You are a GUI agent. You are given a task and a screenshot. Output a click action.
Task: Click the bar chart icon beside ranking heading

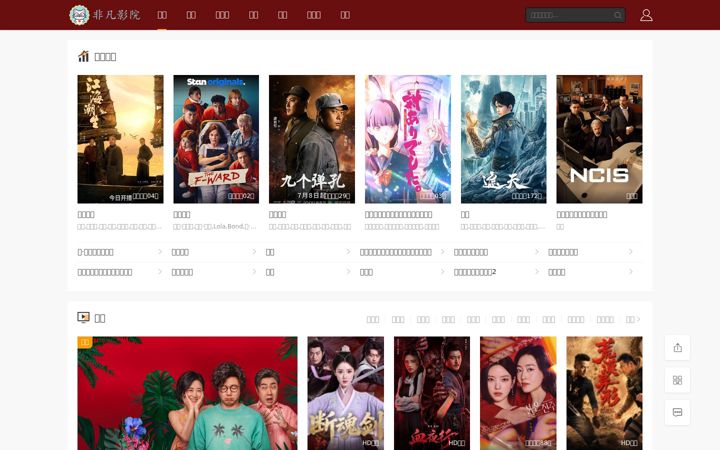pyautogui.click(x=83, y=56)
